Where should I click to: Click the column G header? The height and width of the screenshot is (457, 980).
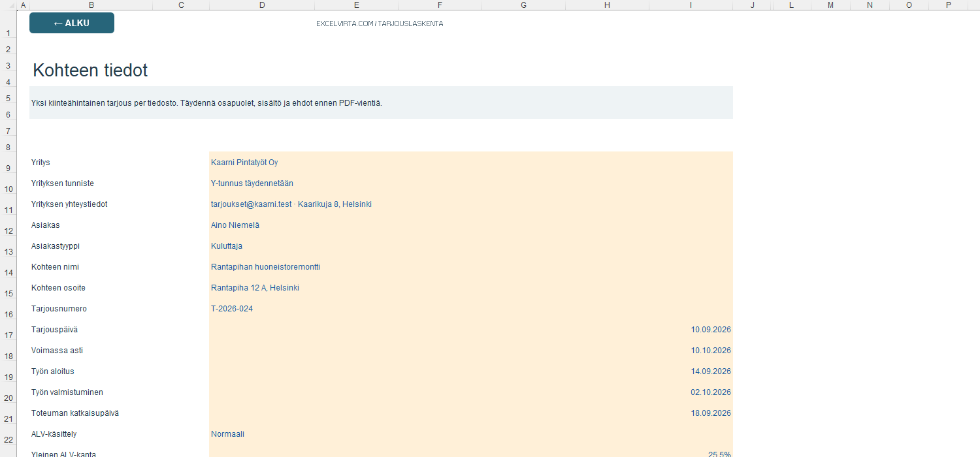pyautogui.click(x=524, y=5)
